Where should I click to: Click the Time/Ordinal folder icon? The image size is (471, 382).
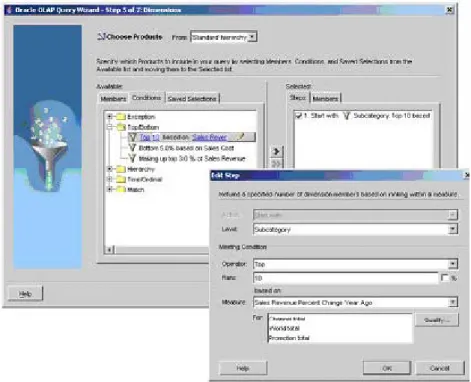[121, 179]
